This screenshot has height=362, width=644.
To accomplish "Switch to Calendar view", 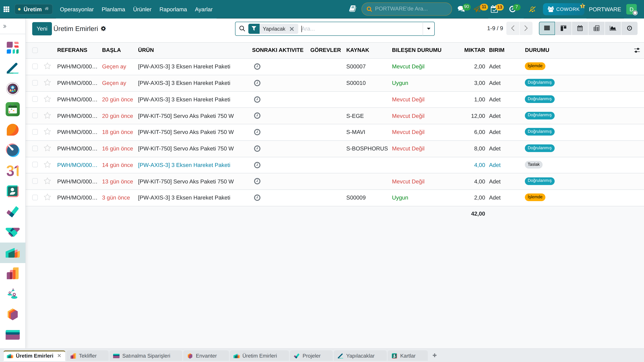I will click(580, 28).
